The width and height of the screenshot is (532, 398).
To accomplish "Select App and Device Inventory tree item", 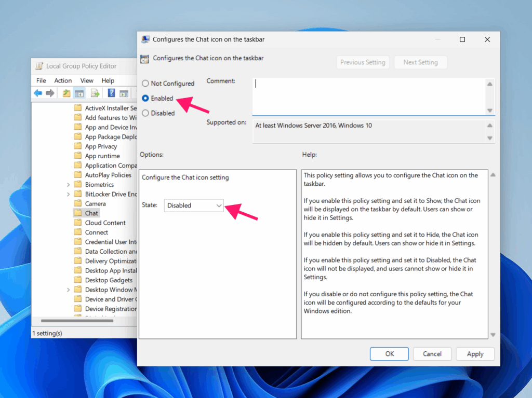I will [x=111, y=127].
